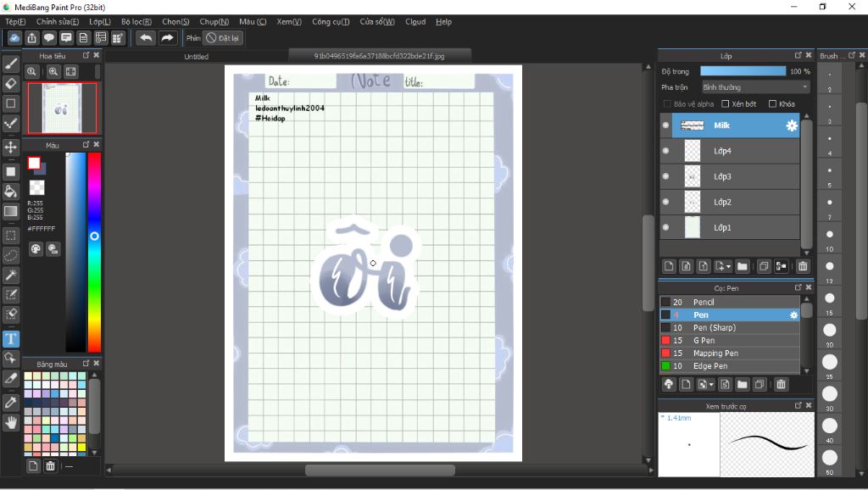Toggle the Bảo vệ alpha checkbox
Screen dimensions: 868x490
667,104
